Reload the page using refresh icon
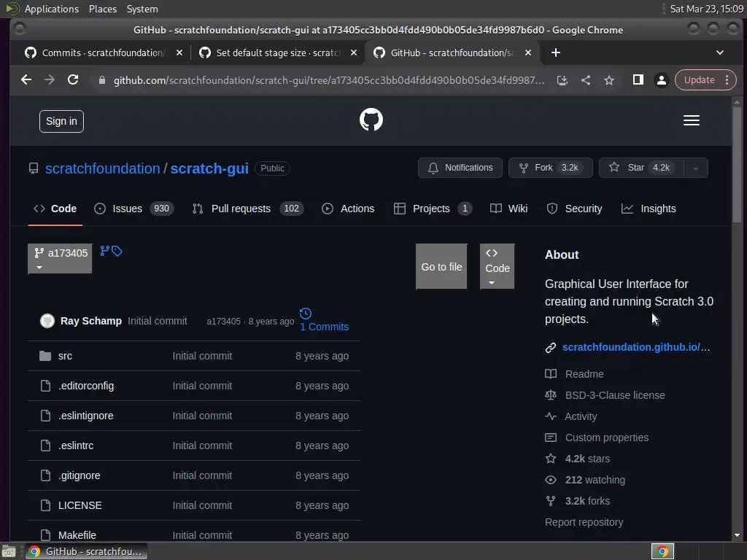The image size is (747, 560). tap(73, 79)
